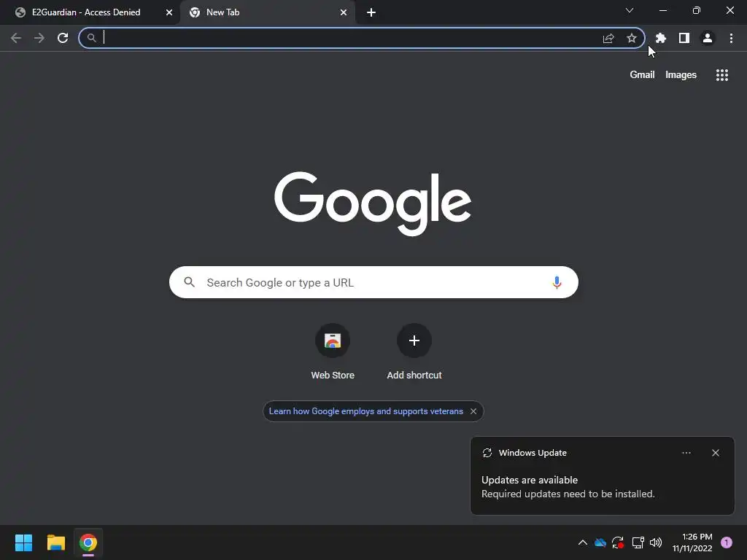
Task: Click the Google search box
Action: [x=373, y=282]
